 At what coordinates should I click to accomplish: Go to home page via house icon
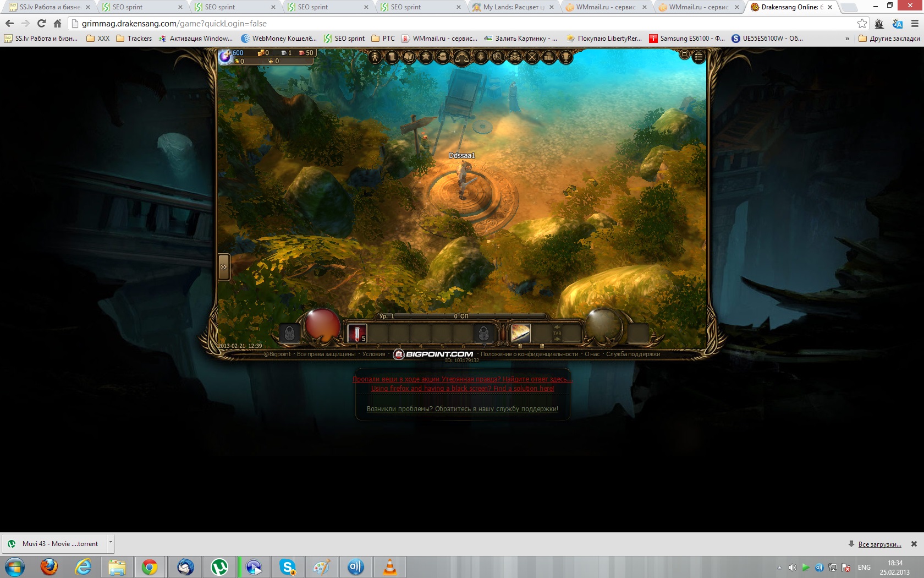tap(57, 24)
